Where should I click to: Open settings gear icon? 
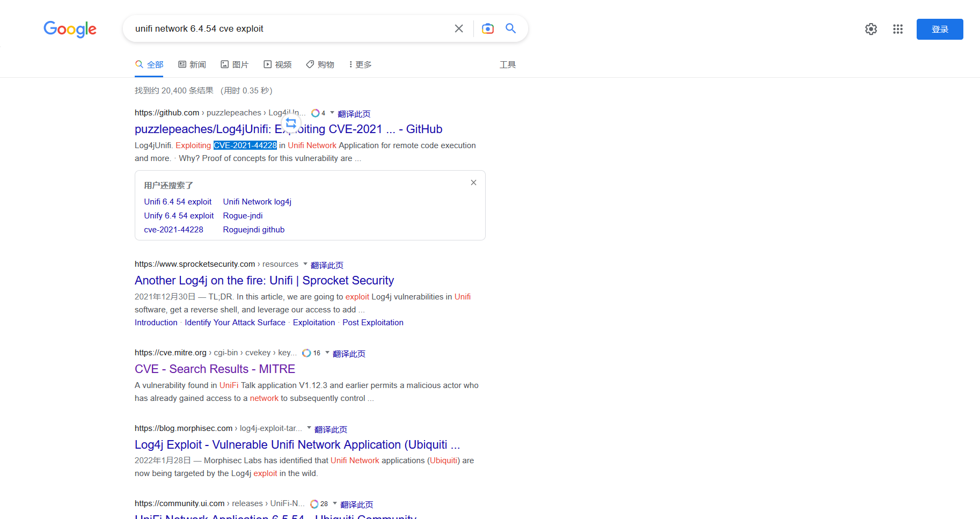871,29
